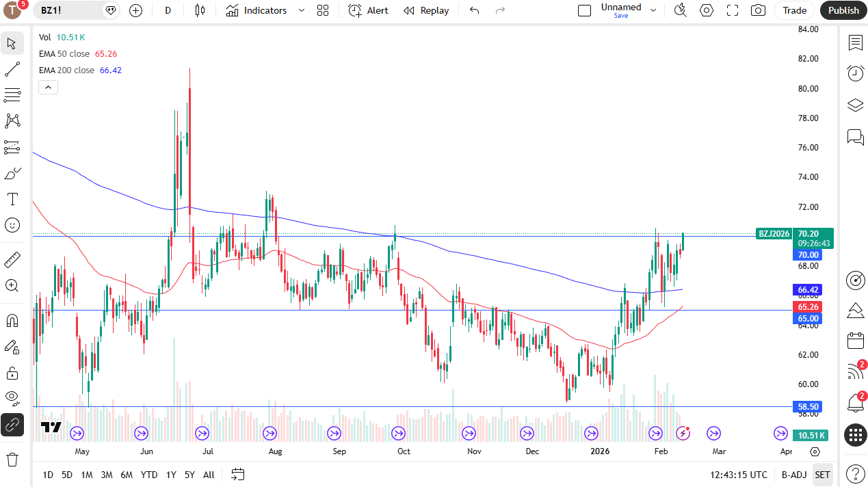The height and width of the screenshot is (487, 868).
Task: Open the help center question icon
Action: (x=855, y=473)
